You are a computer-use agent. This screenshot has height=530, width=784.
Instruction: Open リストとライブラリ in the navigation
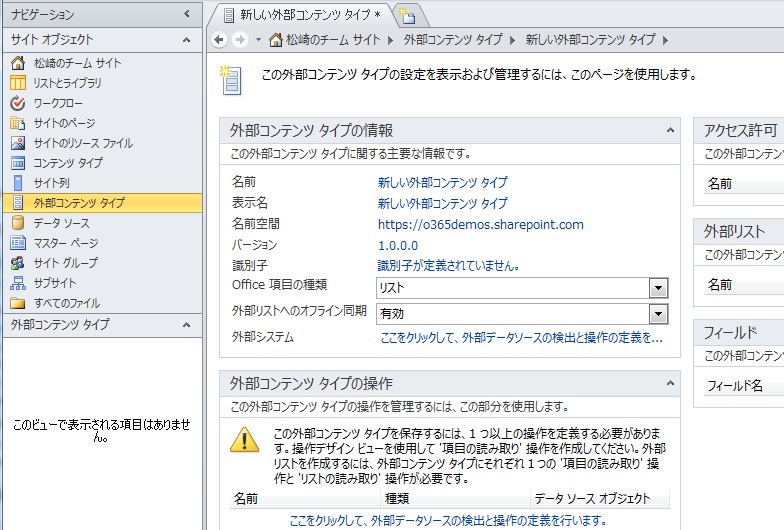point(67,83)
